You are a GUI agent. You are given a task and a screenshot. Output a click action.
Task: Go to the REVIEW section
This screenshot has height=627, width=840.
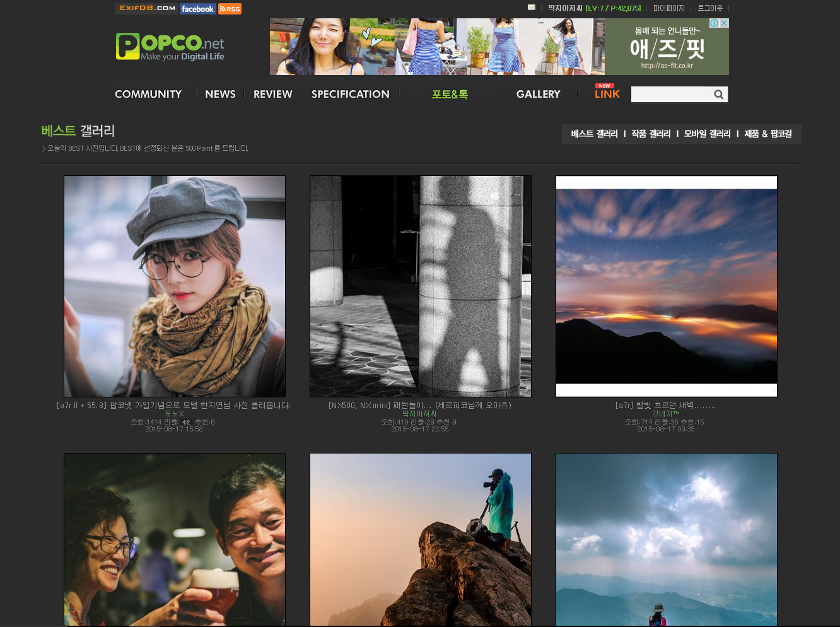pos(272,94)
